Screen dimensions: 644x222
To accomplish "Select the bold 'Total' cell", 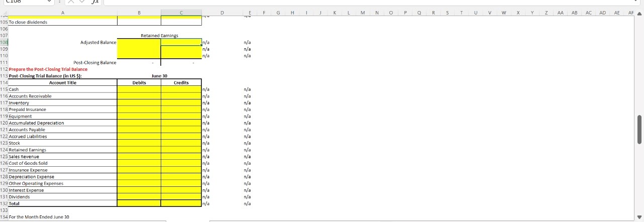I will point(63,203).
